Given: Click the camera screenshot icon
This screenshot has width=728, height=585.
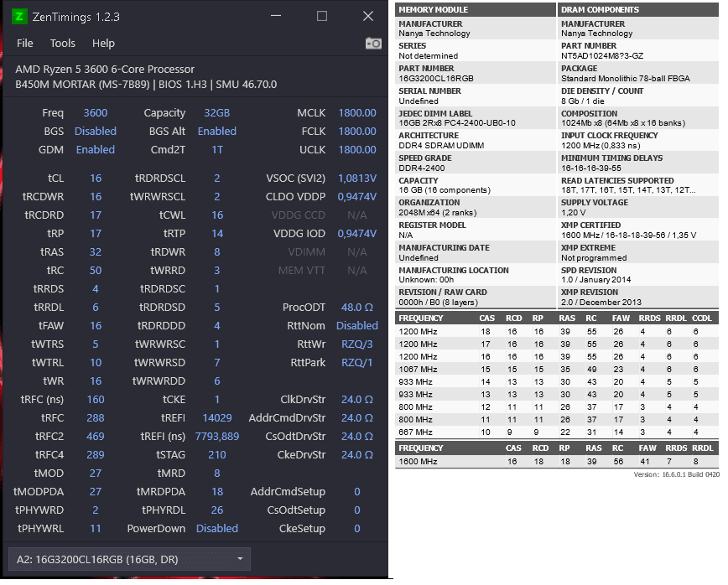Looking at the screenshot, I should click(373, 44).
